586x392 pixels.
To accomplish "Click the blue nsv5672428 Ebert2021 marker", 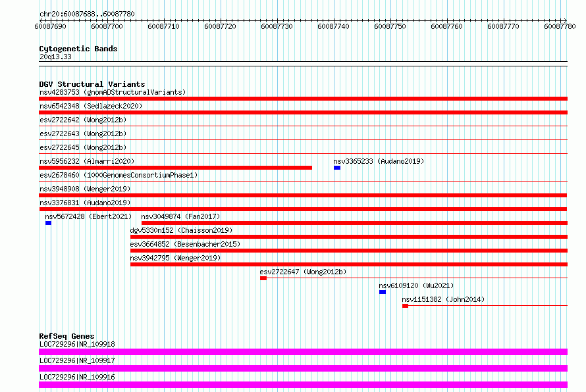I will click(x=48, y=223).
